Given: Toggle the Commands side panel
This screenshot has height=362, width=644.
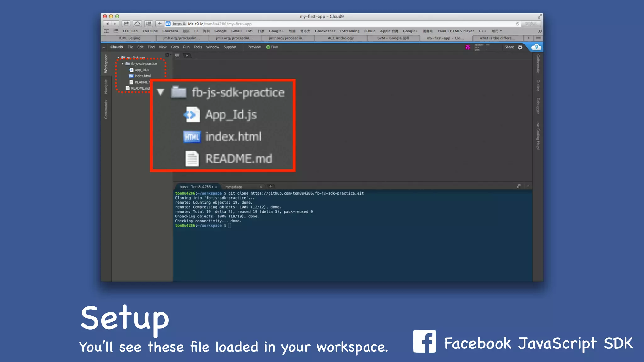Looking at the screenshot, I should (106, 110).
